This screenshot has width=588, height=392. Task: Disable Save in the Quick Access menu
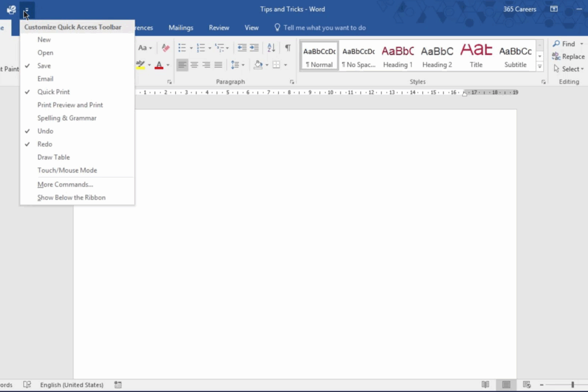click(x=45, y=65)
